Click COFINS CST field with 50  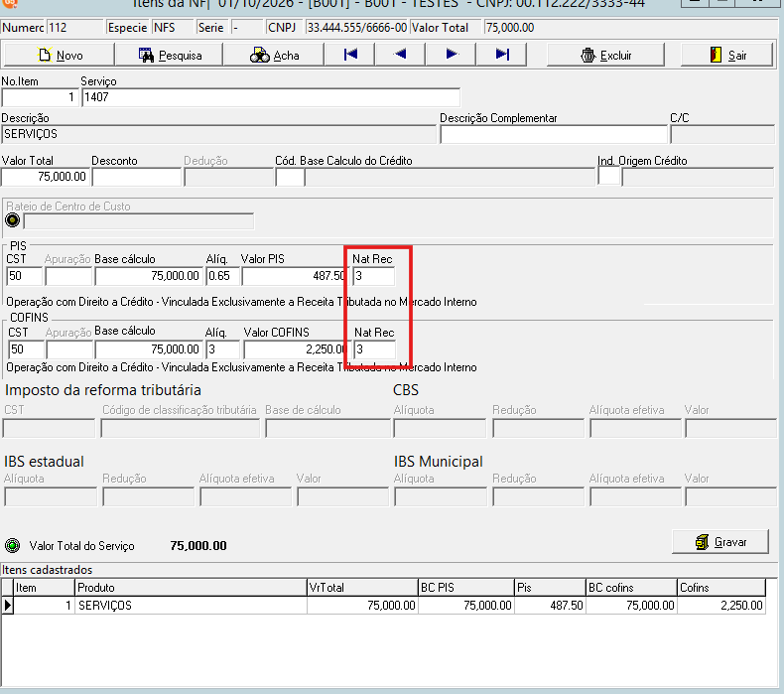26,349
